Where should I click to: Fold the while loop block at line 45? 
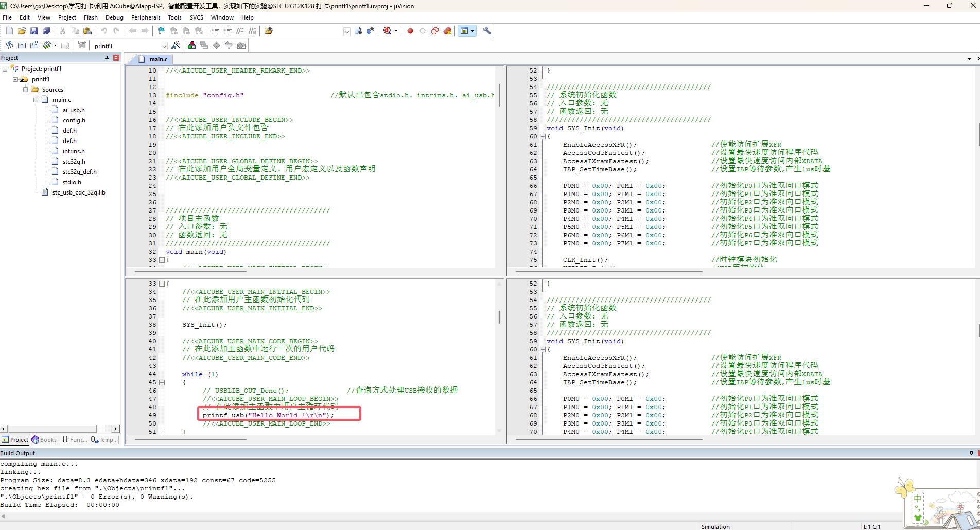(162, 383)
